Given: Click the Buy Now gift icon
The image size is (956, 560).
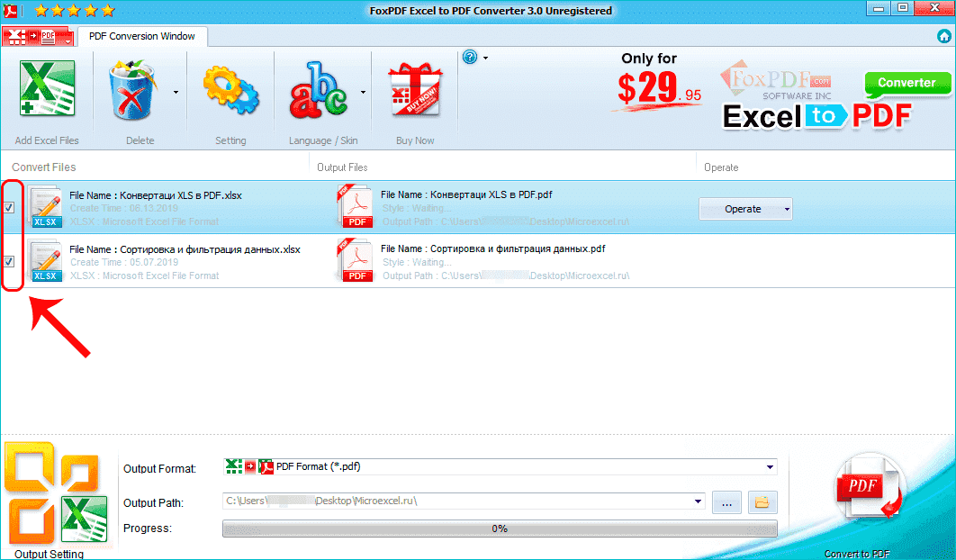Looking at the screenshot, I should tap(415, 90).
